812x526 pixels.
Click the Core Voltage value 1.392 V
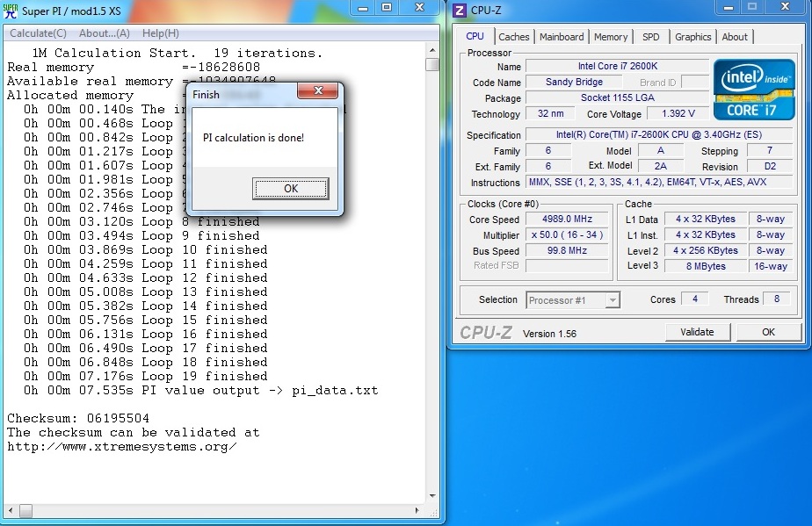click(678, 113)
